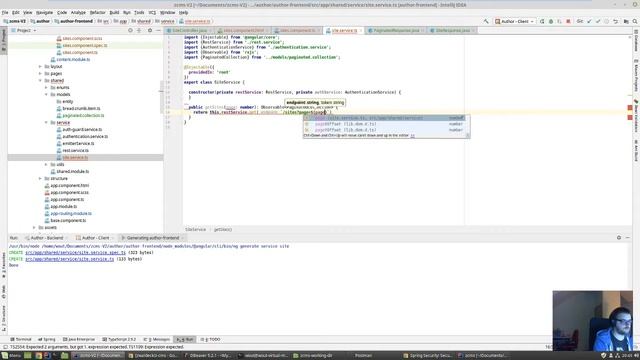Click the Search Everywhere magnifier icon
Viewport: 640px width, 360px height.
pos(635,21)
